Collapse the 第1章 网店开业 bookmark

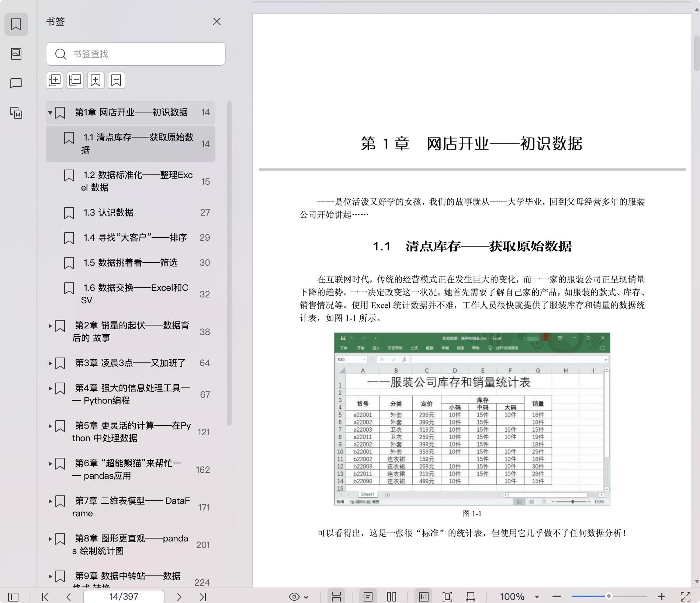[50, 113]
